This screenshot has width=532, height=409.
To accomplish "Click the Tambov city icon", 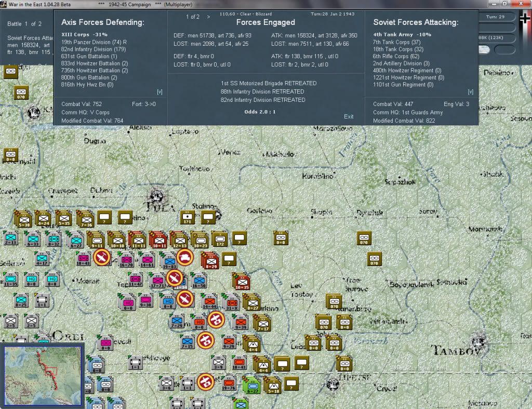I will click(x=478, y=341).
